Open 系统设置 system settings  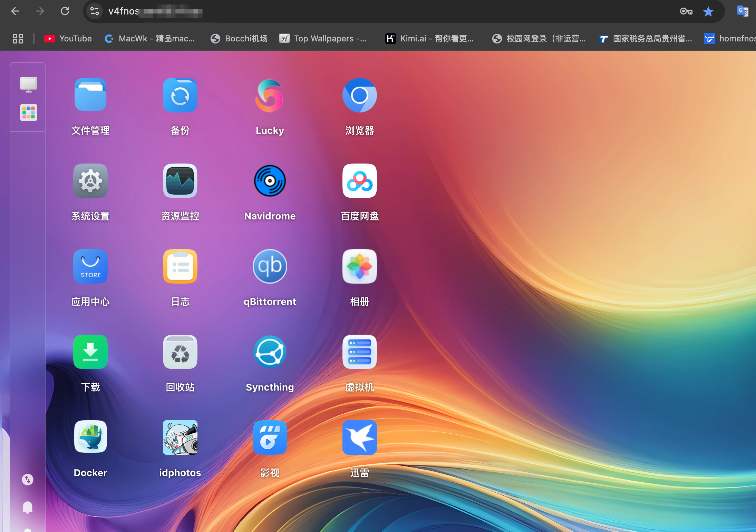pos(90,181)
